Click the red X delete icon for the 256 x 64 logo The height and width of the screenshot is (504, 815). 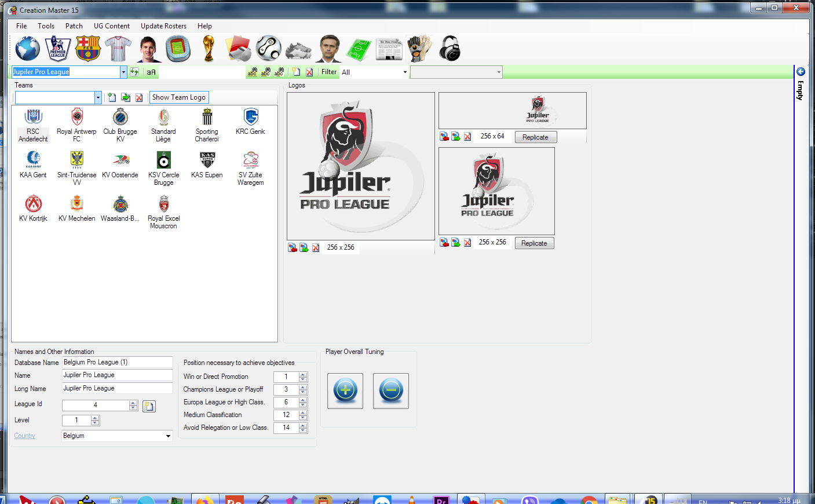tap(467, 136)
